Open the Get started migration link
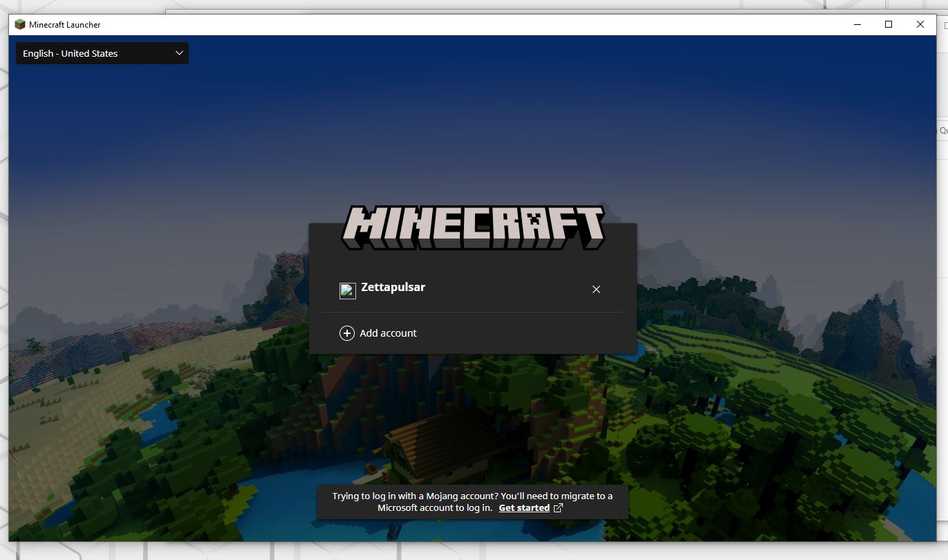 [x=524, y=507]
